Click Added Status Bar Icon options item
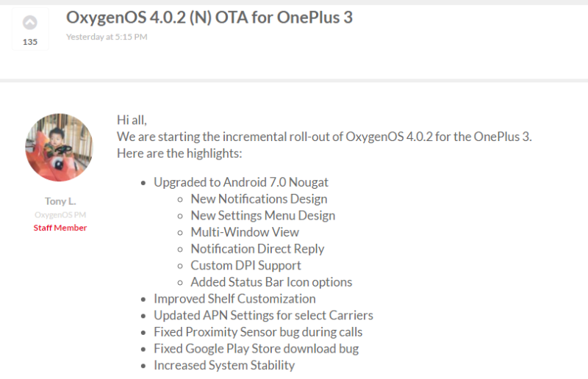 click(271, 282)
